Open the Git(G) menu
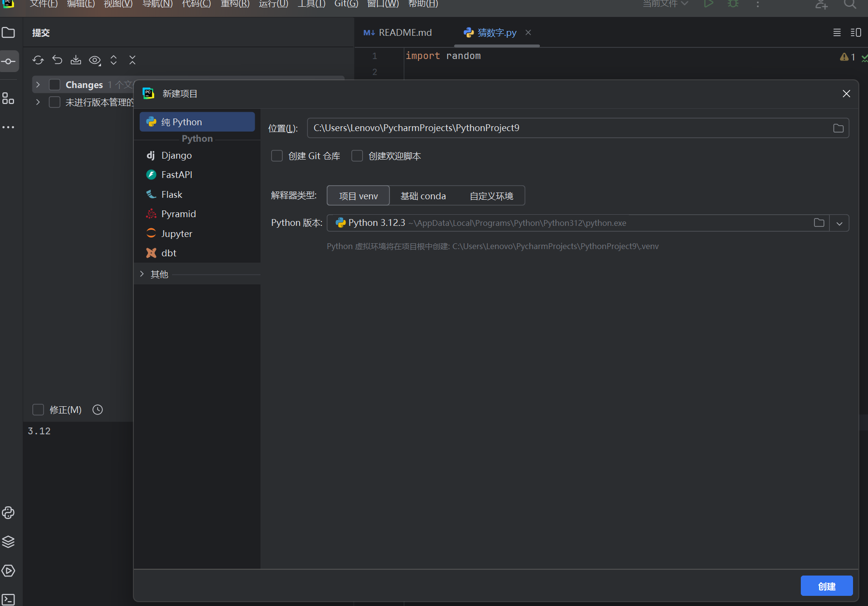The width and height of the screenshot is (868, 606). 346,4
